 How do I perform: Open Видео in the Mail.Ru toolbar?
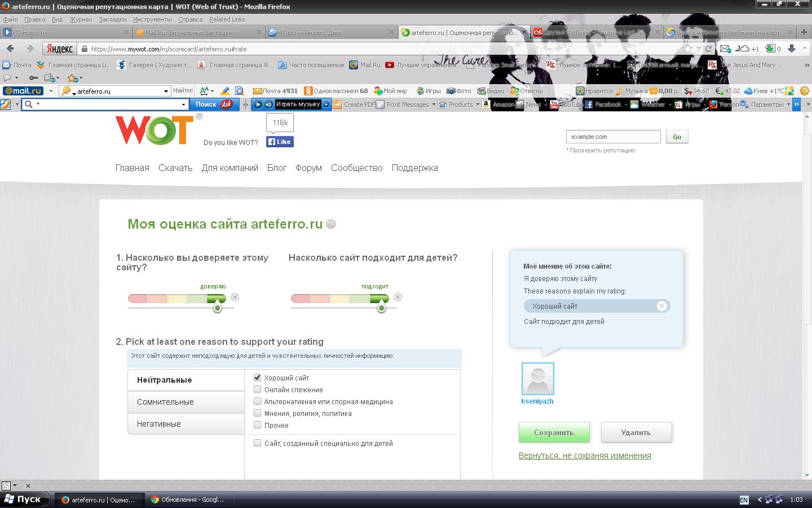491,91
